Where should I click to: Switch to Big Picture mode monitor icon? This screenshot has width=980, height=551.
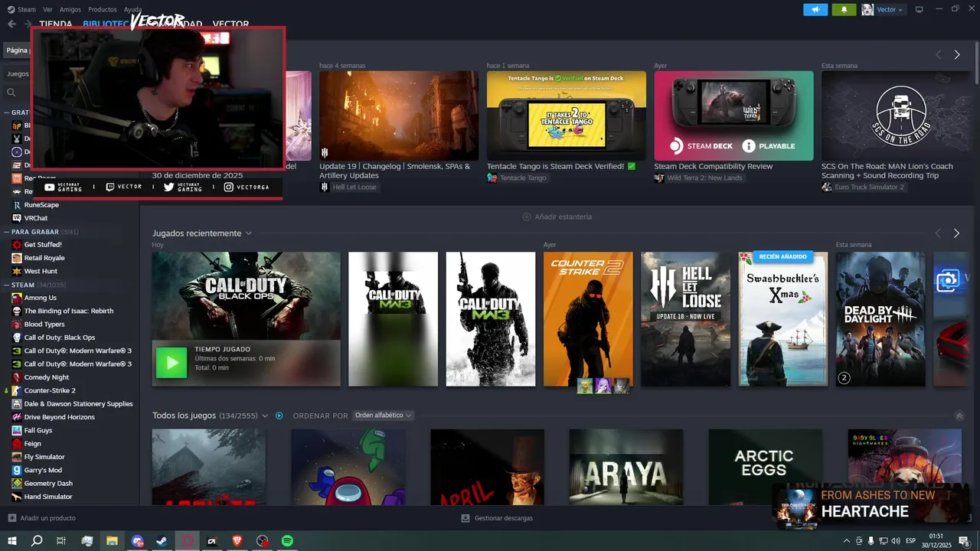click(x=920, y=9)
